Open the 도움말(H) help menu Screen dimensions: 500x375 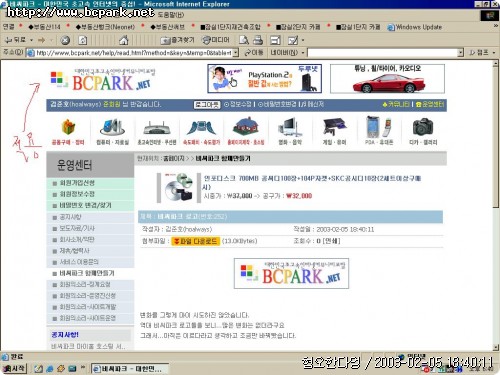click(x=171, y=15)
